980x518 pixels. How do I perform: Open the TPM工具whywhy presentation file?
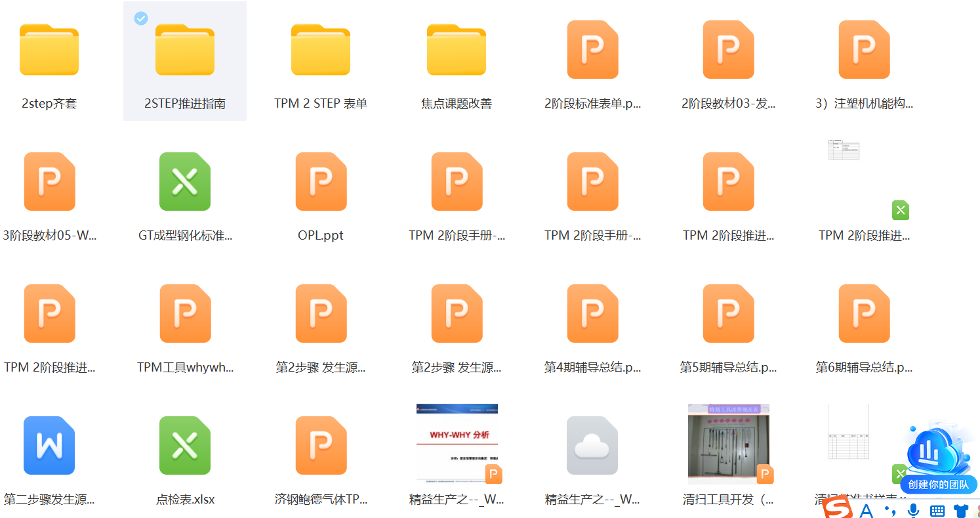[185, 314]
